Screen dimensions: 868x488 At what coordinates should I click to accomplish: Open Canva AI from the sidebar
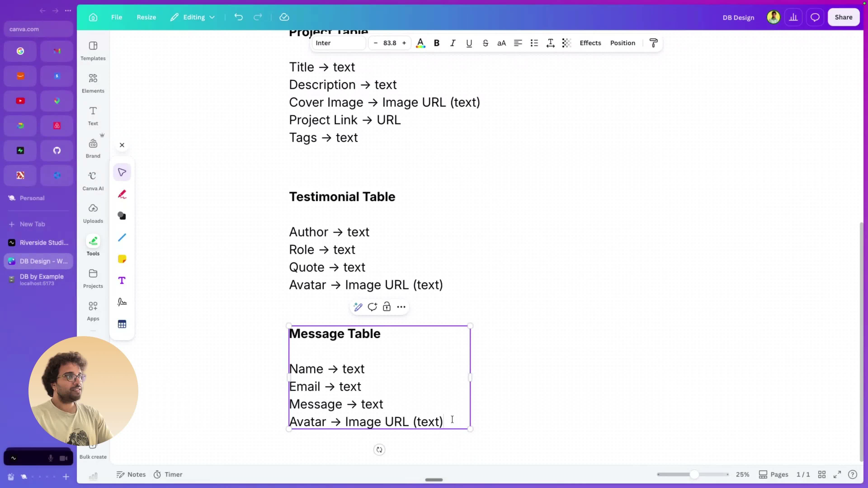tap(93, 181)
